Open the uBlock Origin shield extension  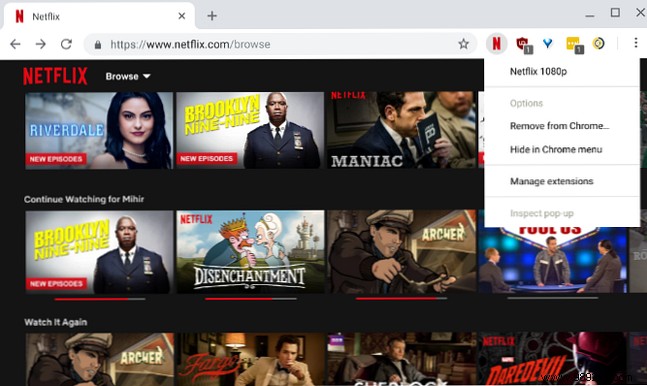523,44
